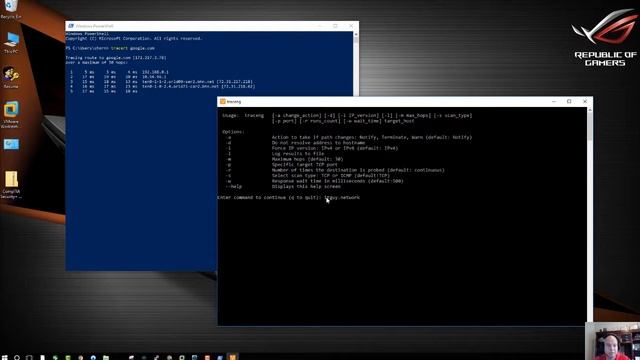
Task: Maximize the tracetcp console window
Action: (x=569, y=101)
